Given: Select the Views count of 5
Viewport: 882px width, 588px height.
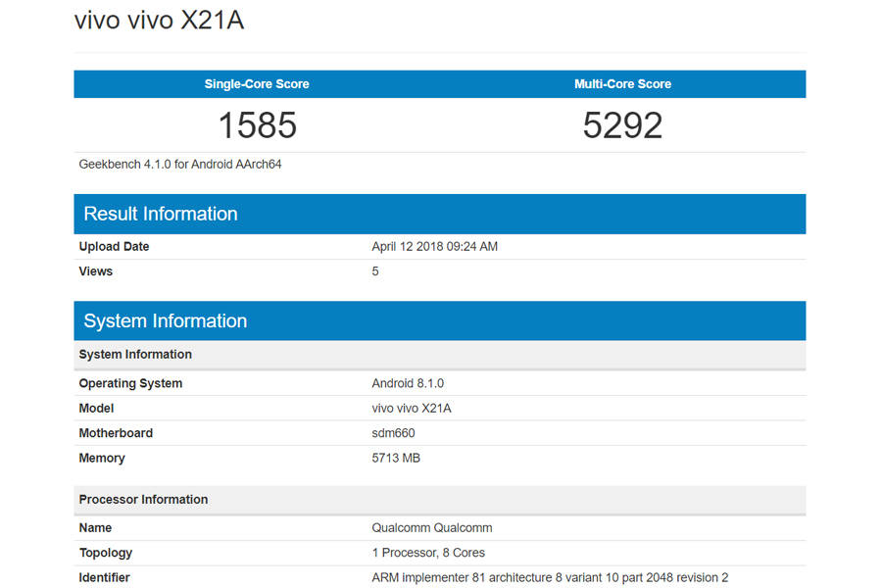Looking at the screenshot, I should point(374,271).
